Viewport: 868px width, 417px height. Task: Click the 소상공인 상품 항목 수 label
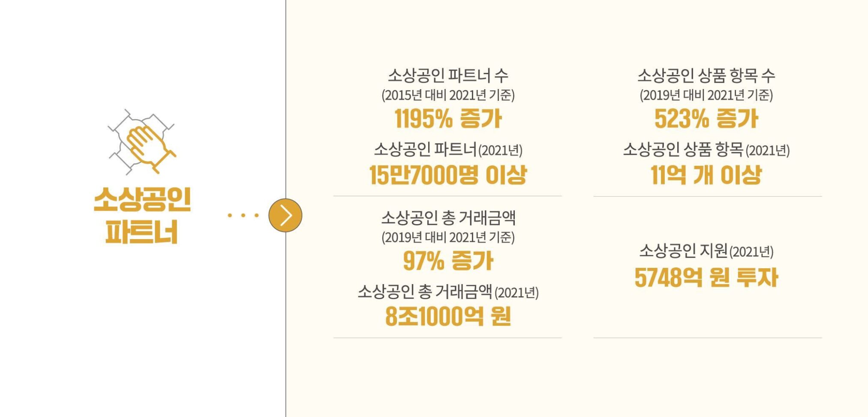coord(706,75)
